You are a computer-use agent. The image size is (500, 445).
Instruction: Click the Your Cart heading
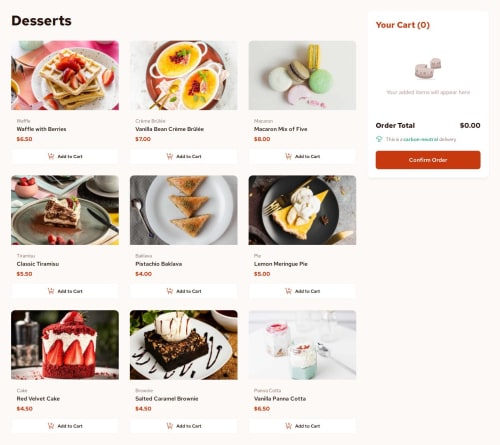pyautogui.click(x=403, y=25)
